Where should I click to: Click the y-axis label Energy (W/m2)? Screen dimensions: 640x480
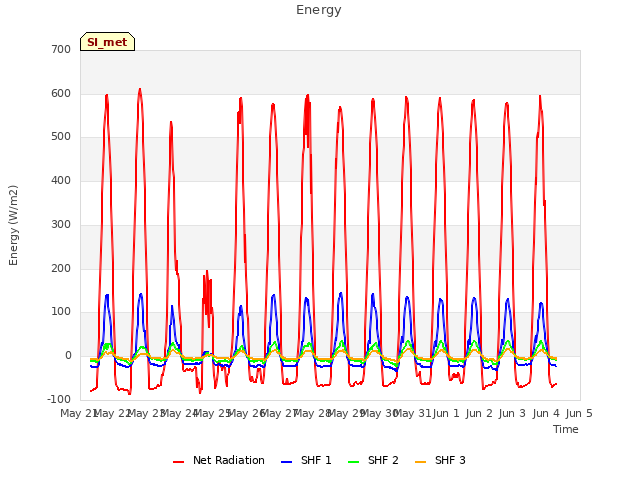tap(13, 225)
